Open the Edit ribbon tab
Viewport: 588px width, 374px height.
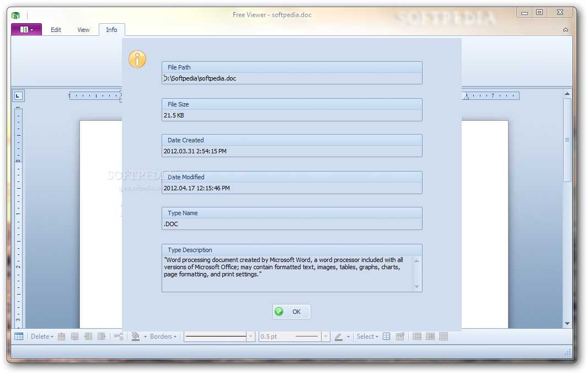tap(56, 30)
